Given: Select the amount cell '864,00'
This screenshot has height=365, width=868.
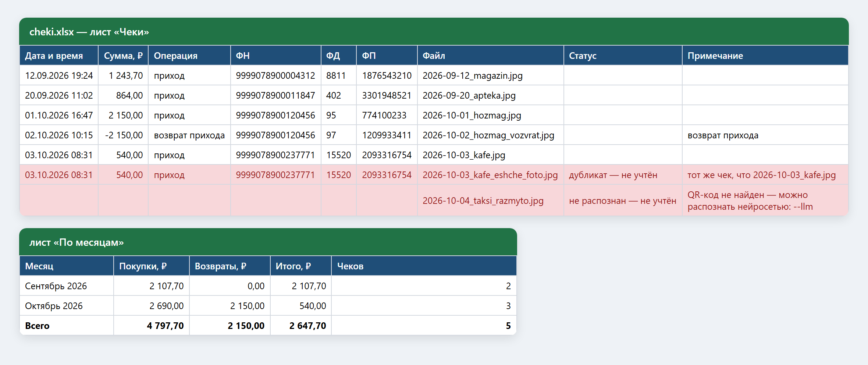Looking at the screenshot, I should 123,95.
